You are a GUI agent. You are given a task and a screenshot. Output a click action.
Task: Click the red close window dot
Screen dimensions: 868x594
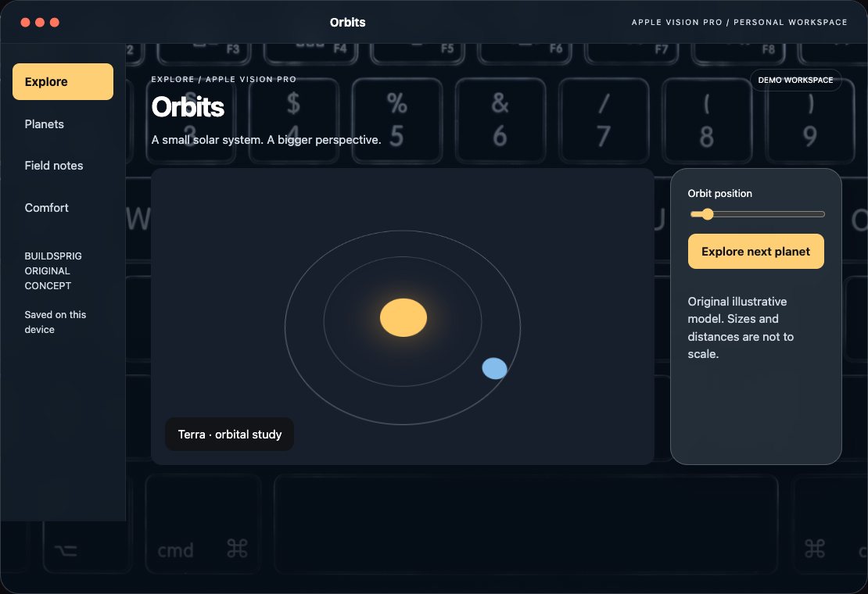pyautogui.click(x=26, y=23)
